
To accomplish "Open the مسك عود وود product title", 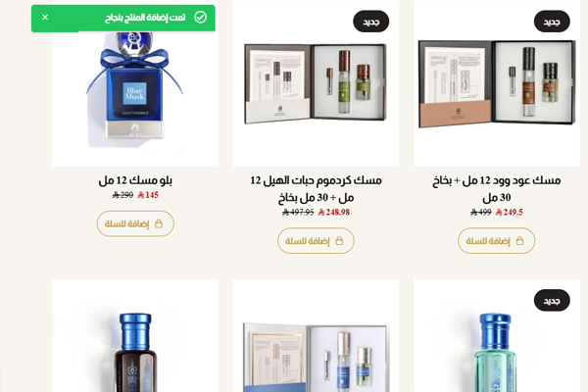I will pyautogui.click(x=497, y=189).
